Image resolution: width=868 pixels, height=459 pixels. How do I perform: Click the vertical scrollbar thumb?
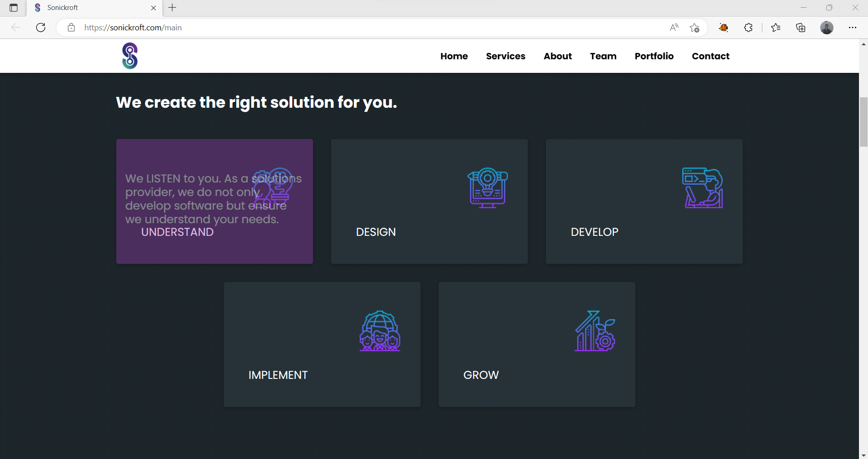tap(863, 122)
